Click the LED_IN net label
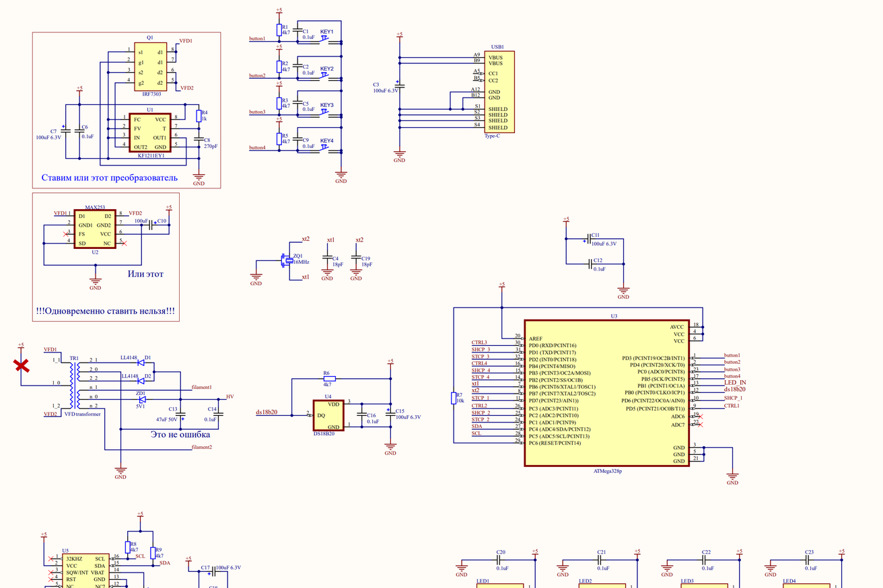 coord(735,383)
